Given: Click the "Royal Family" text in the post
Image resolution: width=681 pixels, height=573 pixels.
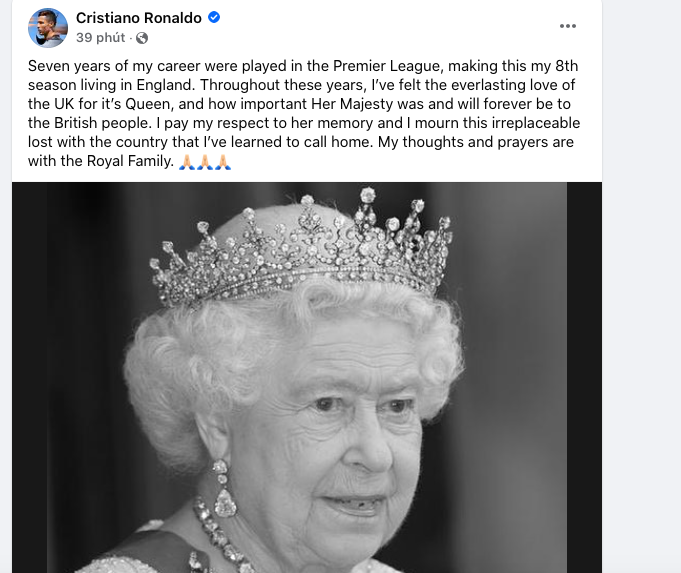Looking at the screenshot, I should pyautogui.click(x=128, y=162).
